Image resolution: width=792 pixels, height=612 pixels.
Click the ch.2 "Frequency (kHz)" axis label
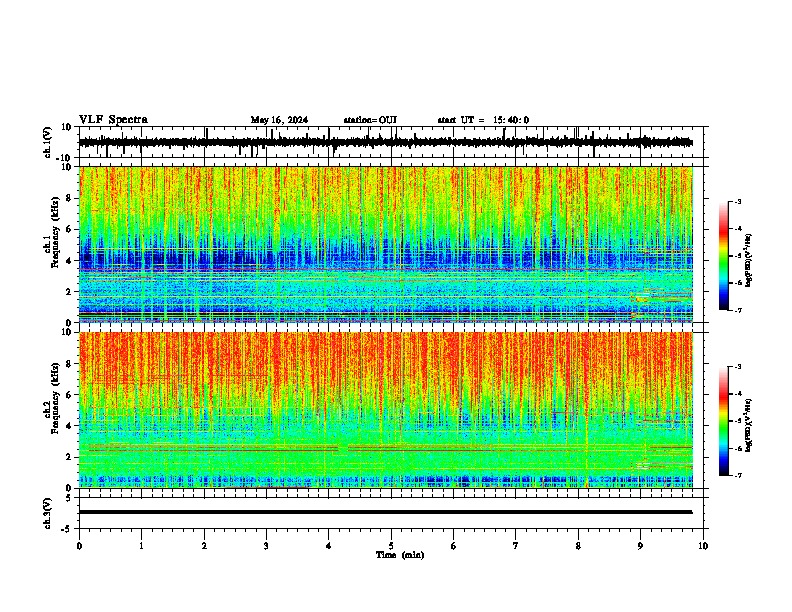(56, 398)
